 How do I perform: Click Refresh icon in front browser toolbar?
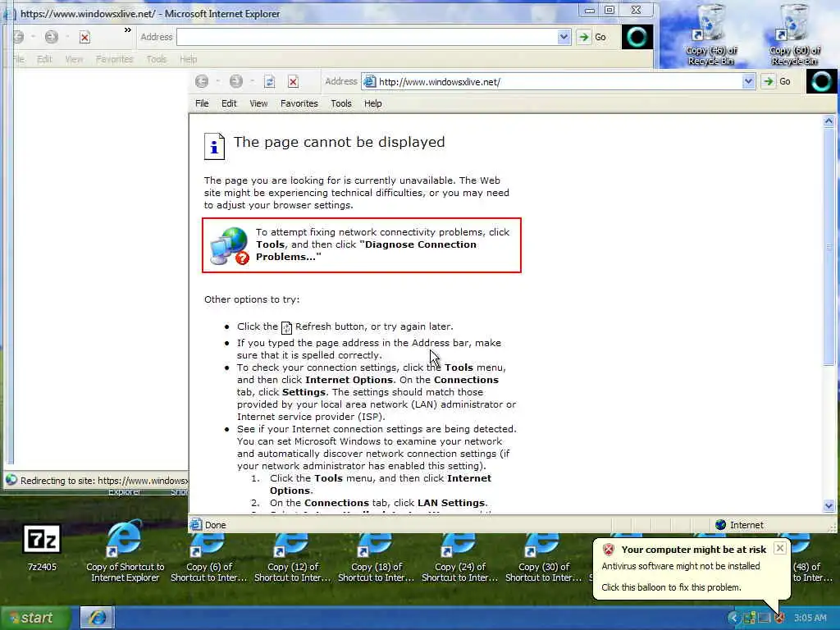(269, 81)
